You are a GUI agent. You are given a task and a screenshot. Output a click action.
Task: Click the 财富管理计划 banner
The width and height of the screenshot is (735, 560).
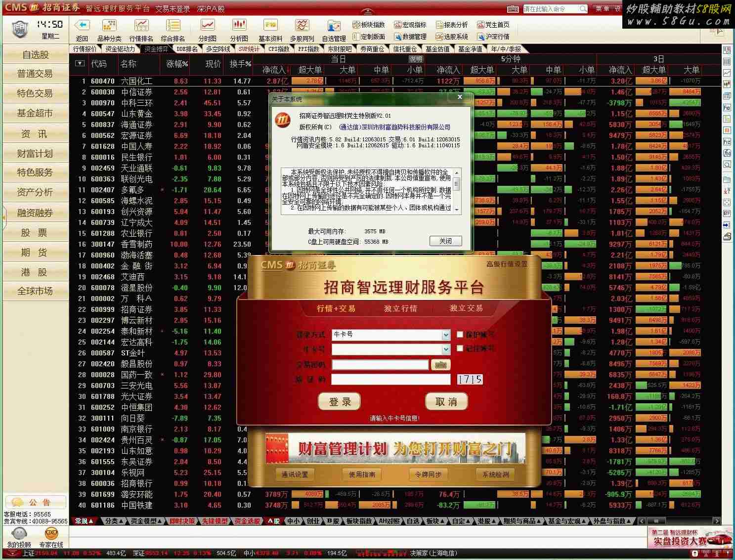point(395,449)
